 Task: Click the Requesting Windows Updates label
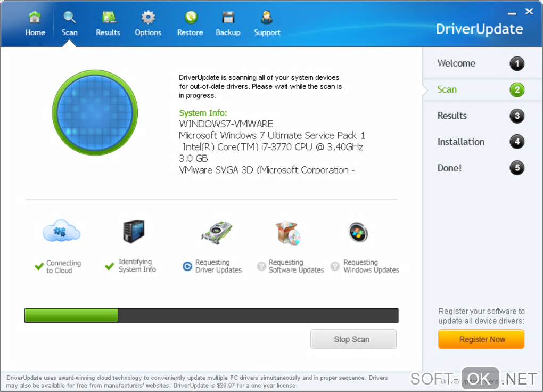[371, 266]
